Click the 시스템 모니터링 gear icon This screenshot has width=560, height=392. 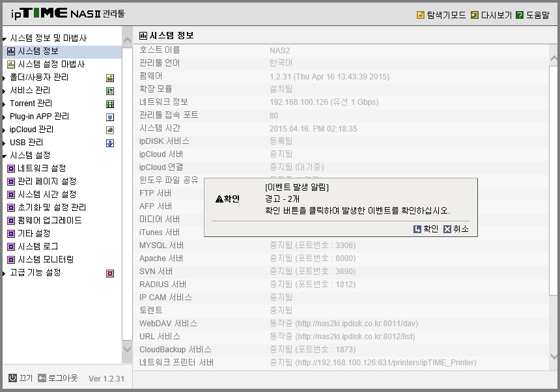[11, 260]
